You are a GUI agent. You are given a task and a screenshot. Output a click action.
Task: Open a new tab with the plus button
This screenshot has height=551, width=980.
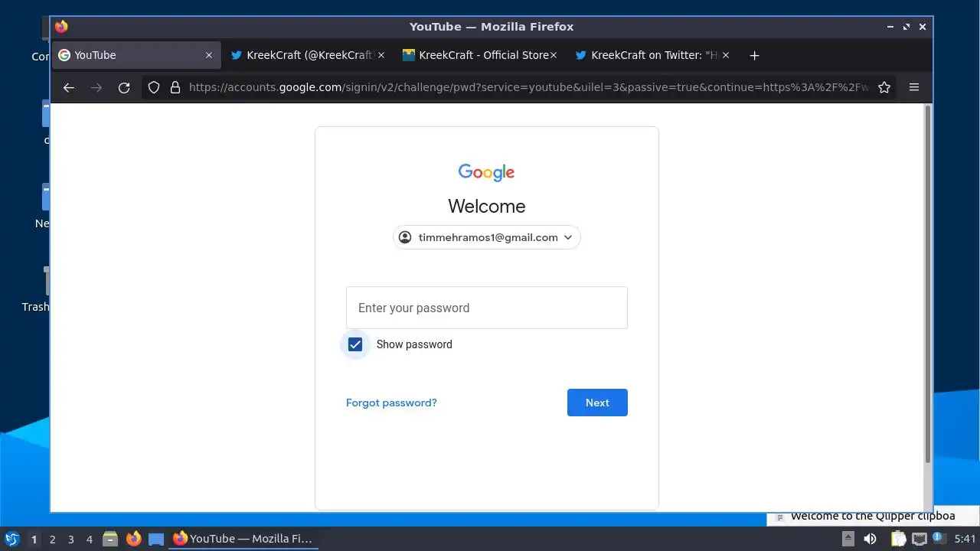(x=754, y=55)
